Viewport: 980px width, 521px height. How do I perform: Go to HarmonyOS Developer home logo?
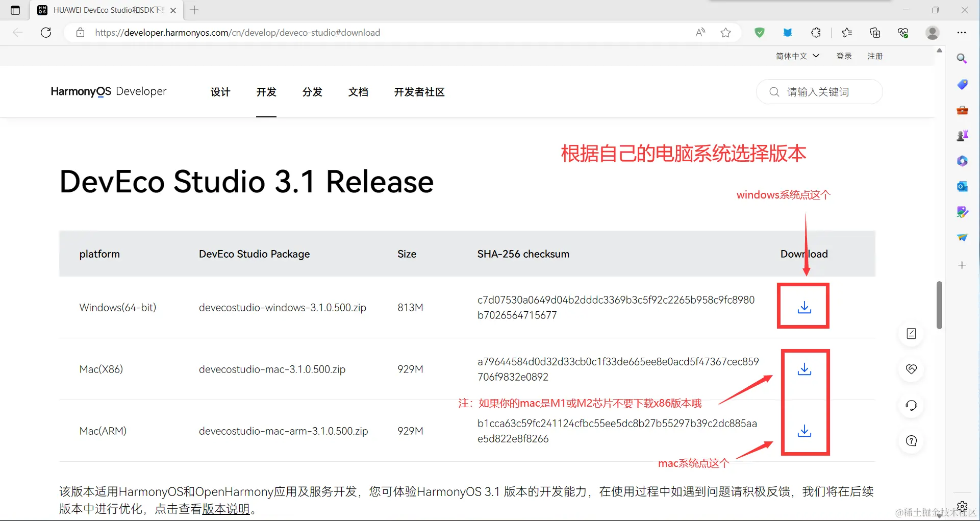point(109,92)
